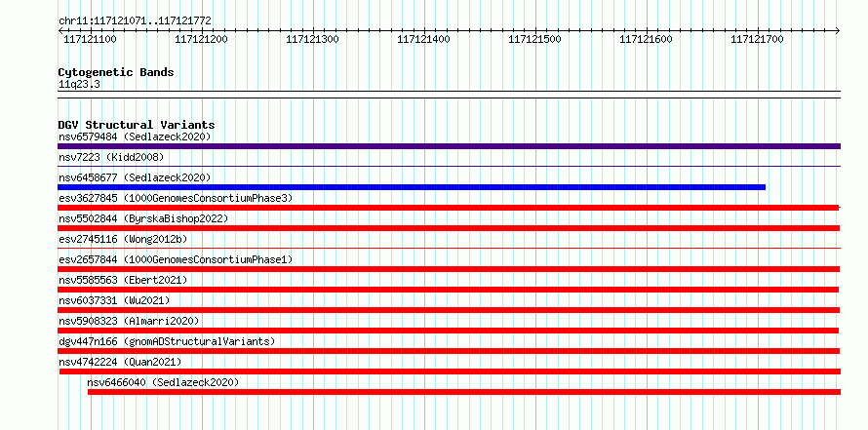Select the red nsv6037331 variant bar
868x430 pixels.
tap(449, 310)
